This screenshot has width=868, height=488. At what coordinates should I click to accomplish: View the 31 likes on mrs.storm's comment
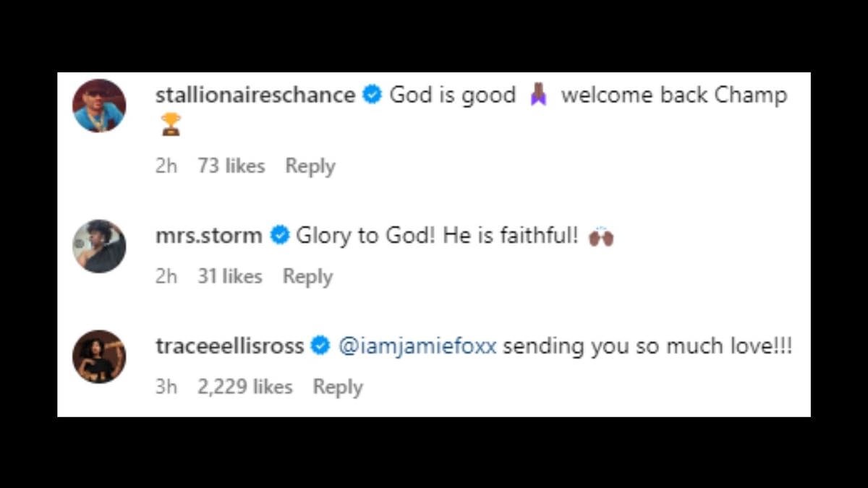(x=230, y=276)
